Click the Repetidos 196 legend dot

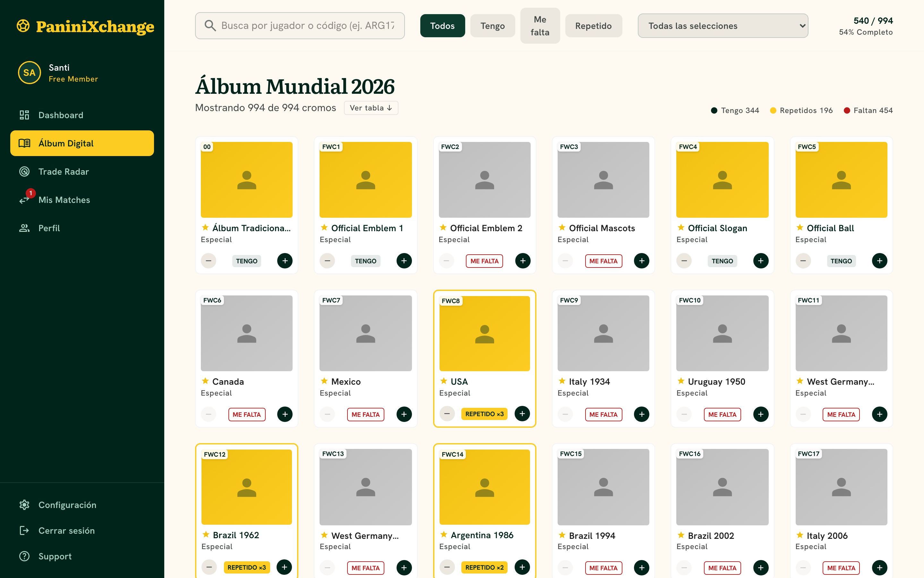(x=773, y=110)
